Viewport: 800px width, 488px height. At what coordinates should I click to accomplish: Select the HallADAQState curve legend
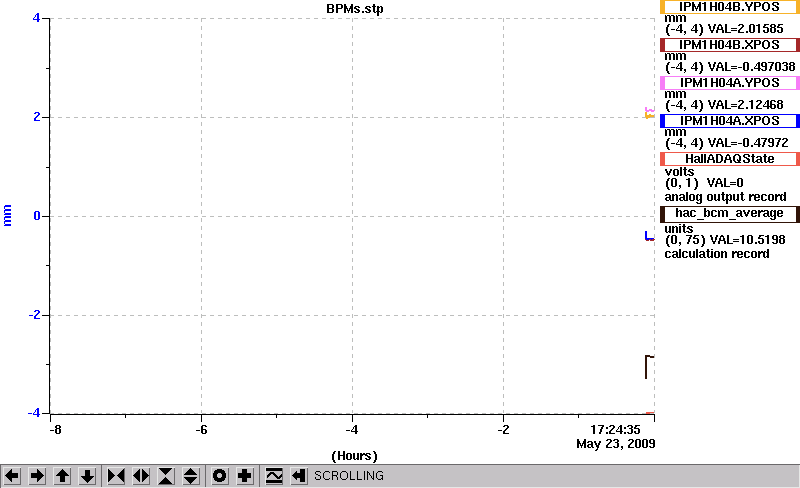[730, 159]
